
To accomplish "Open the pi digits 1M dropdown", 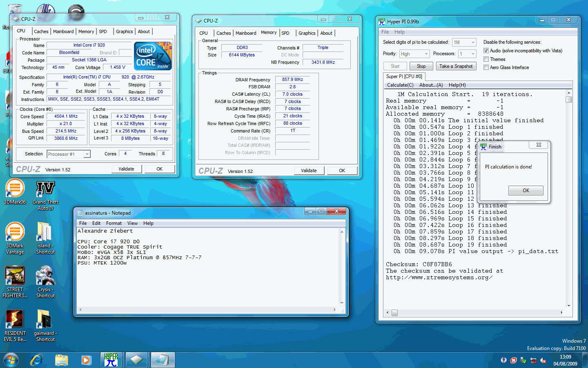I will click(x=464, y=43).
